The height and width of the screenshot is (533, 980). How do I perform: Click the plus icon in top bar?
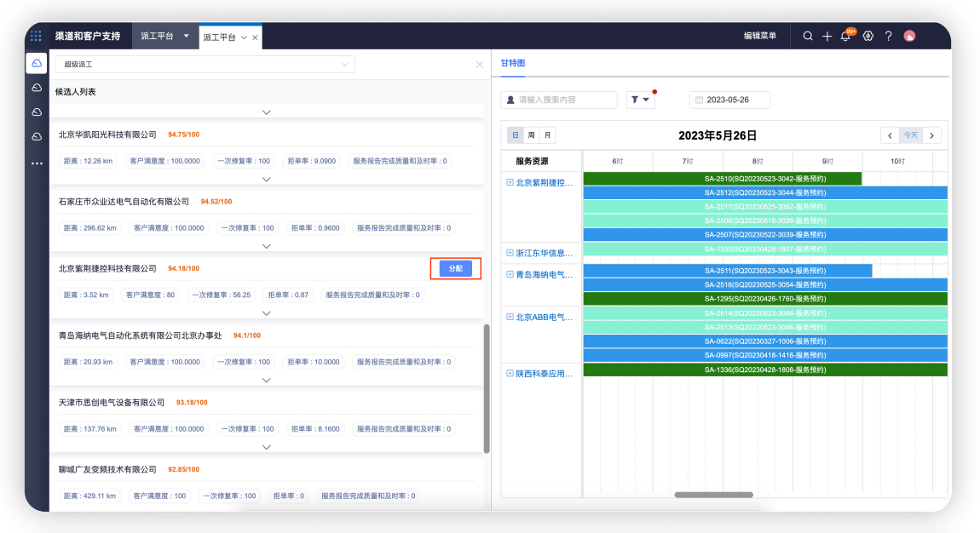(x=827, y=36)
